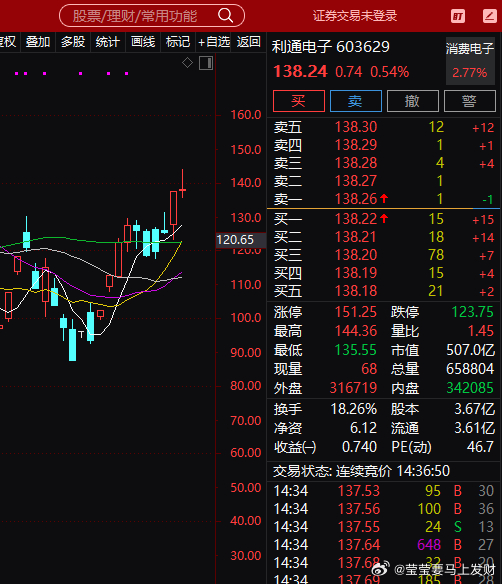The height and width of the screenshot is (584, 502).
Task: Click the 最低 value 135.55
Action: point(356,350)
